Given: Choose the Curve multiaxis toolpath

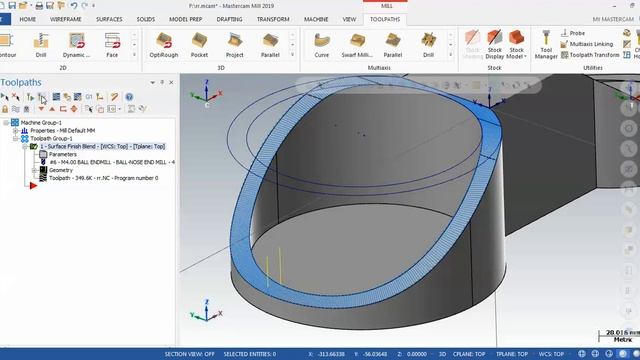Looking at the screenshot, I should (322, 45).
